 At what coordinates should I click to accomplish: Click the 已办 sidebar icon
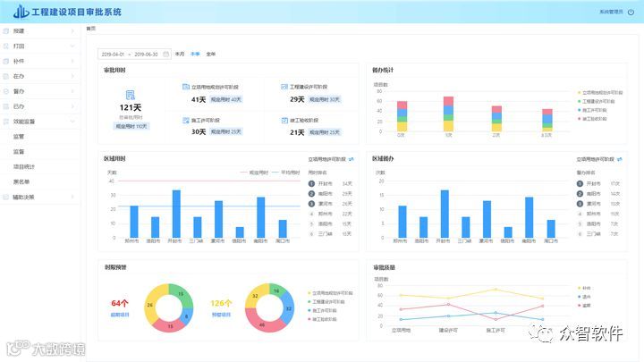click(x=5, y=106)
